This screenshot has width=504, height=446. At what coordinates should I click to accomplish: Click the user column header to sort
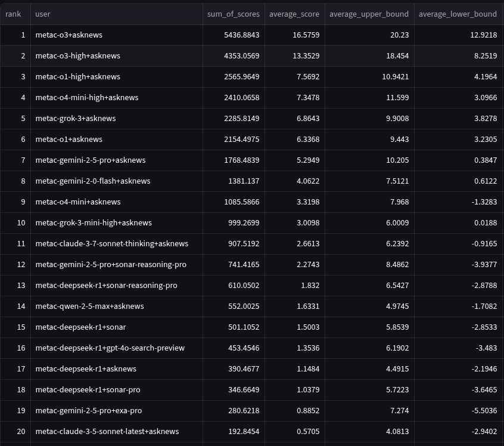pyautogui.click(x=43, y=14)
